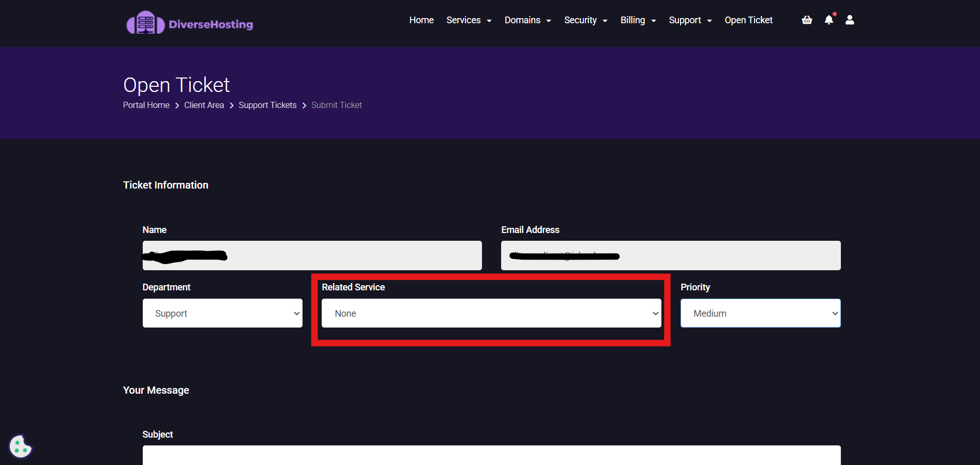Expand the Support navigation menu
This screenshot has width=980, height=465.
pos(690,20)
